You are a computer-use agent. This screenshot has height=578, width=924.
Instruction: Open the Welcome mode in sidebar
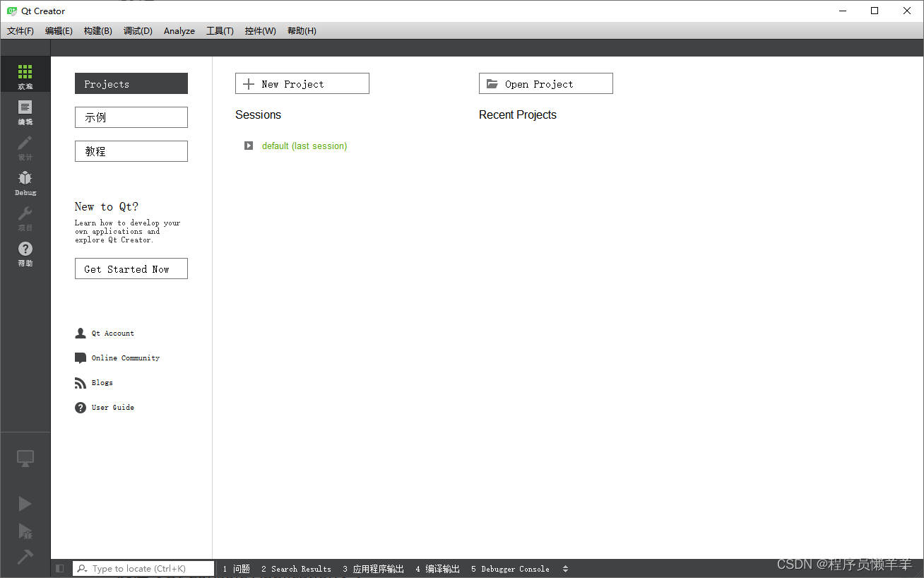tap(25, 75)
